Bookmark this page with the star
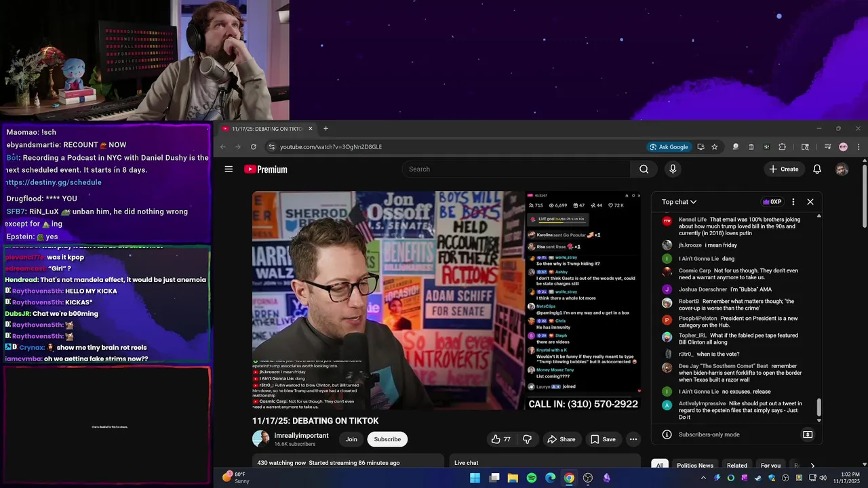This screenshot has height=488, width=868. [715, 146]
